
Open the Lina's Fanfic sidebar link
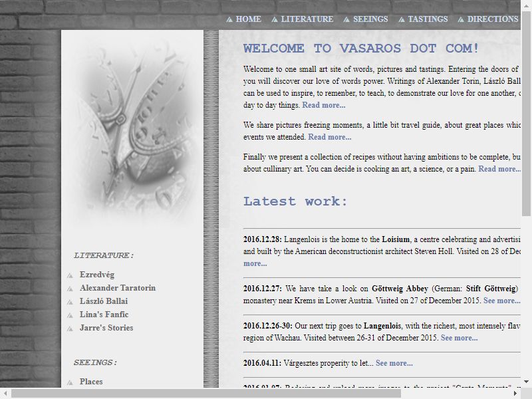pos(104,315)
